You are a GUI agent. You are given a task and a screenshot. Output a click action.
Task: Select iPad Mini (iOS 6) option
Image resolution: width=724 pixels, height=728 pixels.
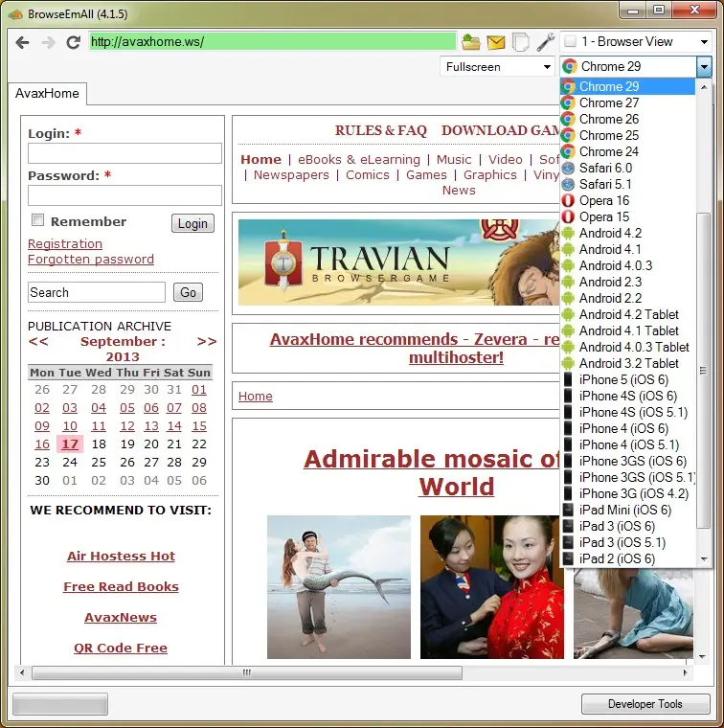[627, 510]
